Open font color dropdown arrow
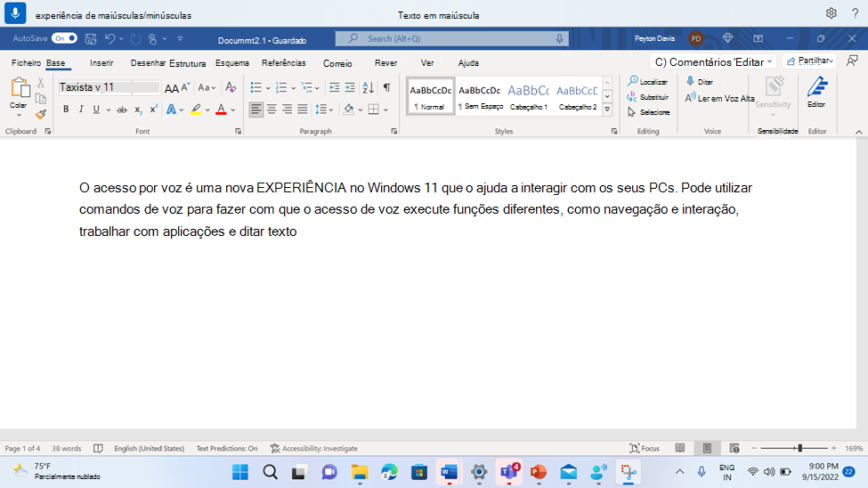 233,110
